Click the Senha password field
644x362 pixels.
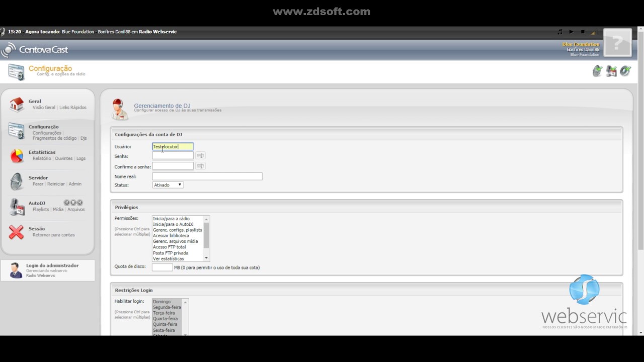173,156
